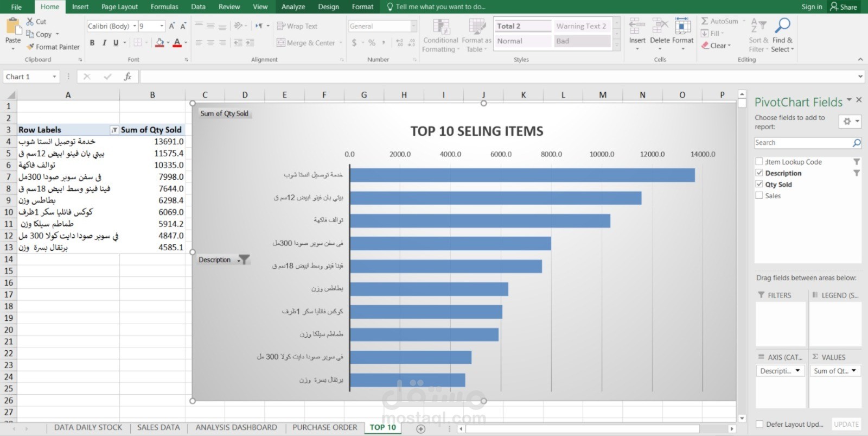The width and height of the screenshot is (868, 436).
Task: Open the SALES DATA sheet tab
Action: [158, 427]
